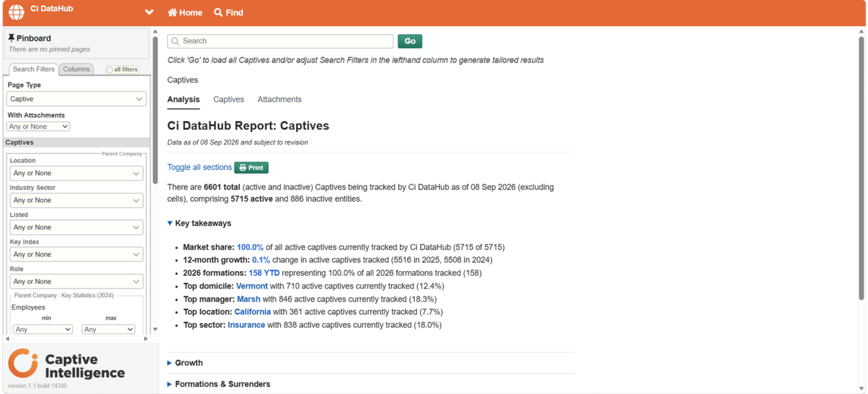Open the Key Index filter dropdown
The height and width of the screenshot is (394, 868).
click(x=76, y=255)
